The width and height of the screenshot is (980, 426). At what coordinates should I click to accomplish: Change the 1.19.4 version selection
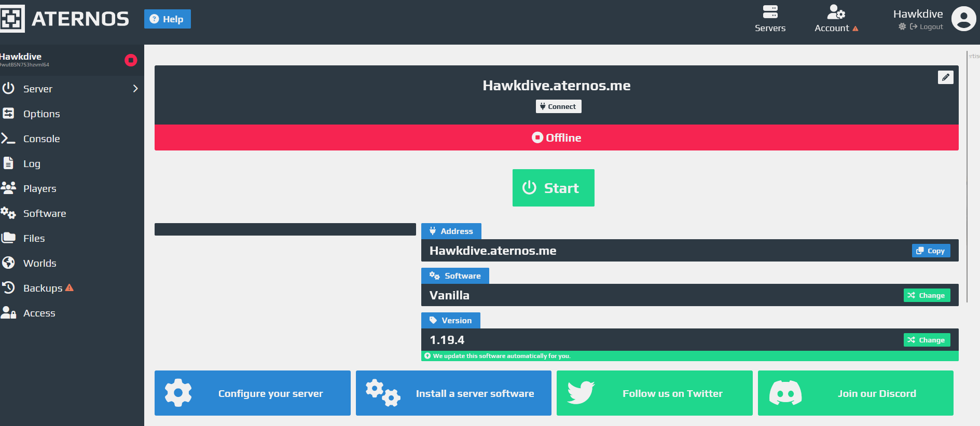pyautogui.click(x=927, y=340)
